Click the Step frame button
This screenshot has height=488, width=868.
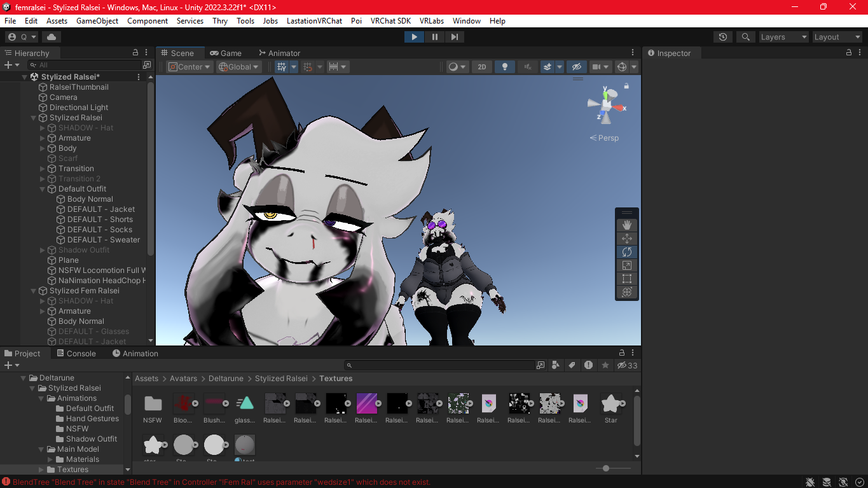(x=454, y=37)
